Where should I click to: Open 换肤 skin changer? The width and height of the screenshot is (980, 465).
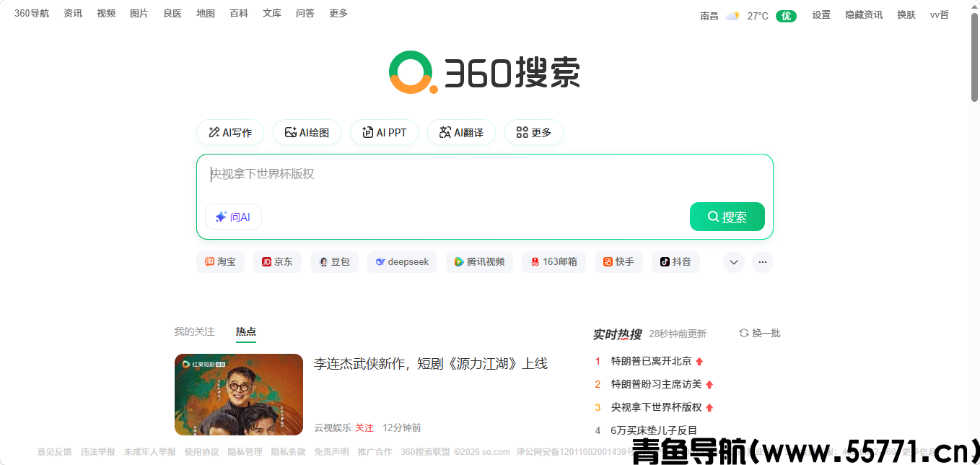click(906, 15)
